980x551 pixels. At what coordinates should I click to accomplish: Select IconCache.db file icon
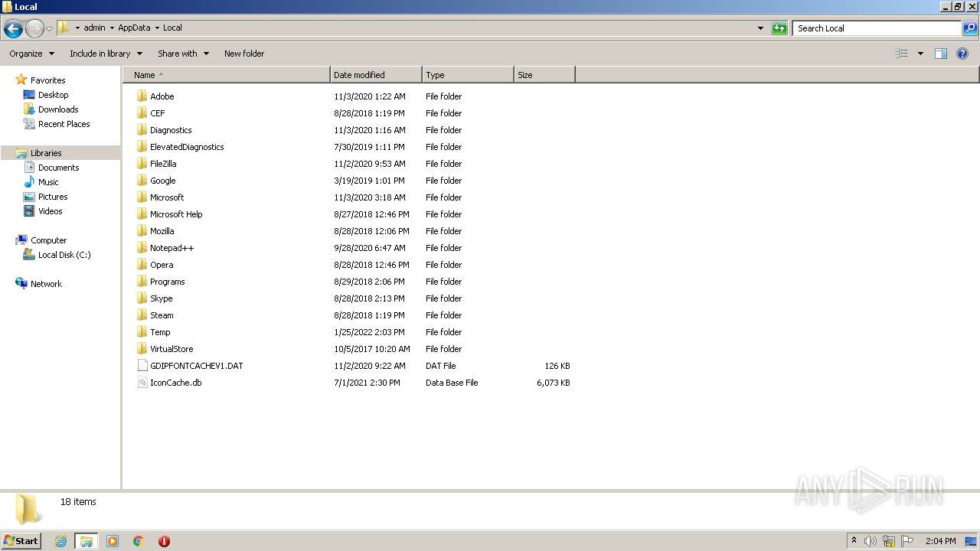pos(142,383)
